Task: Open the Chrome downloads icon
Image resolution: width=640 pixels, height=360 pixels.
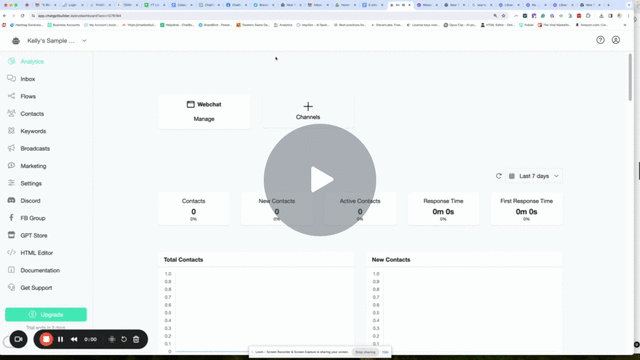Action: [601, 16]
